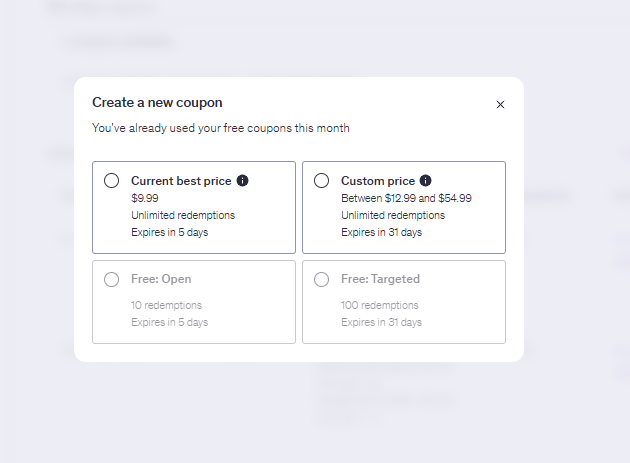The image size is (630, 463).
Task: Click the 10 redemptions text
Action: (x=166, y=305)
